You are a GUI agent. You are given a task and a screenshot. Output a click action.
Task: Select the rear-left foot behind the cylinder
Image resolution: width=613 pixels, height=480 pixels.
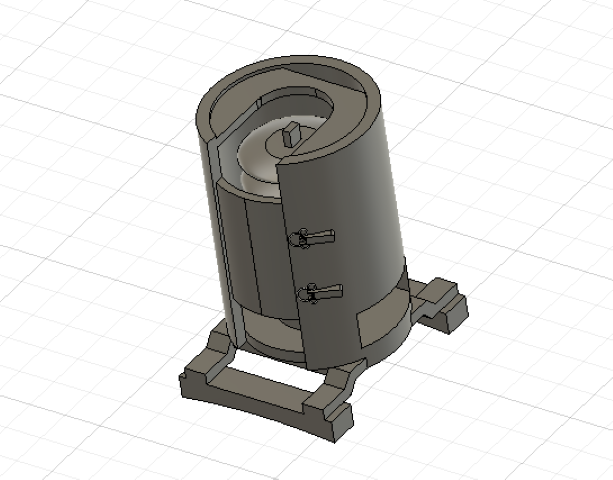(x=221, y=340)
